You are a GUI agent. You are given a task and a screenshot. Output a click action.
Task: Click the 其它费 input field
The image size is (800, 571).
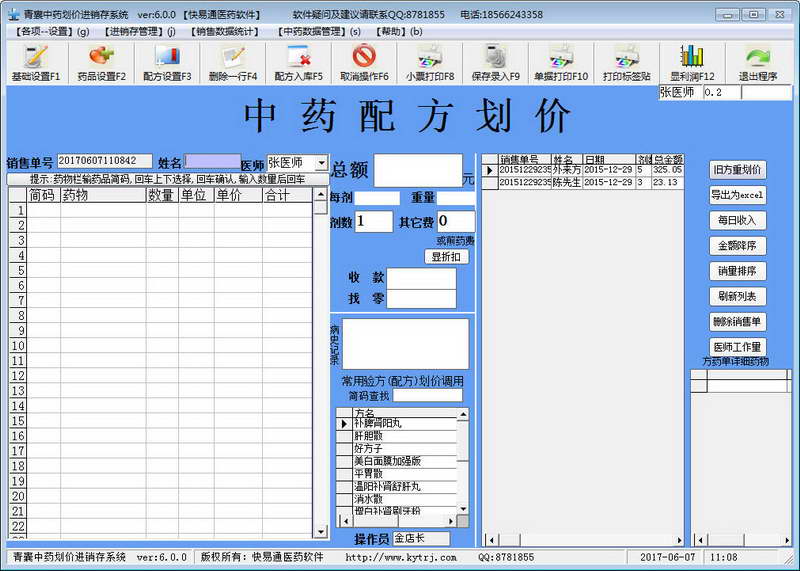[x=456, y=222]
